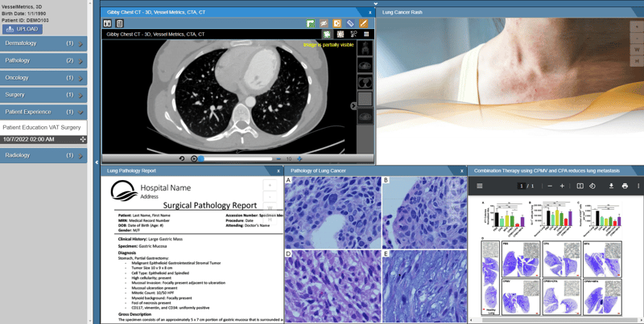
Task: Click histology image panel E
Action: click(425, 286)
